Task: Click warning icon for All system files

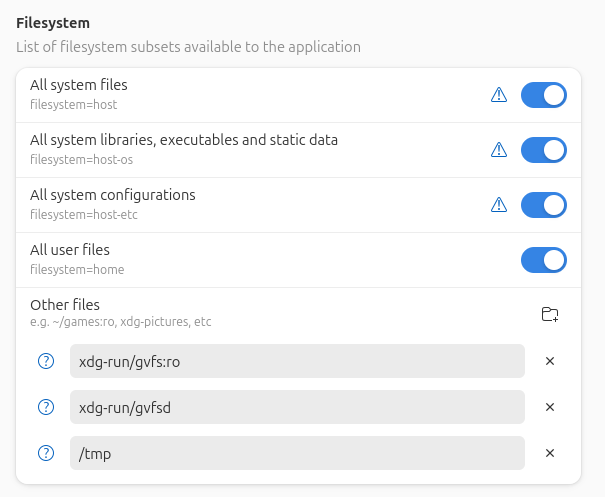Action: [499, 95]
